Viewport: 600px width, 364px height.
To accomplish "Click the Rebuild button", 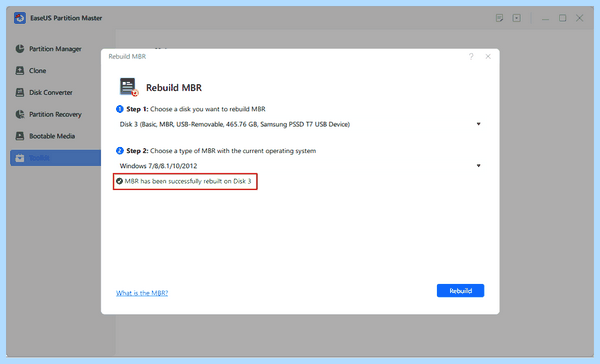I will pos(460,291).
